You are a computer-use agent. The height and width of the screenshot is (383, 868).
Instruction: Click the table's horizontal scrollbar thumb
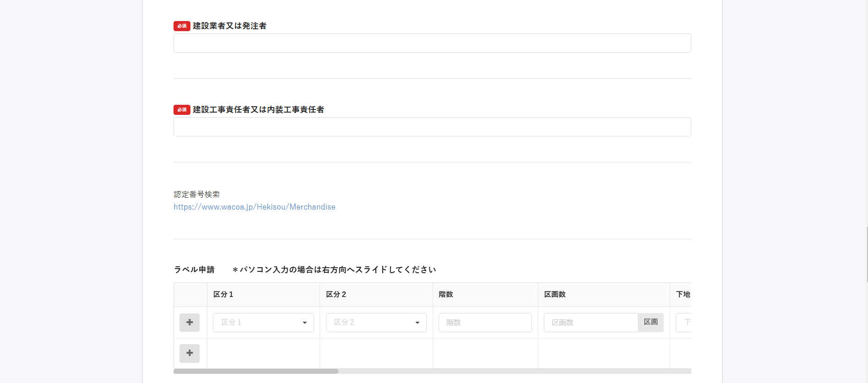click(256, 372)
